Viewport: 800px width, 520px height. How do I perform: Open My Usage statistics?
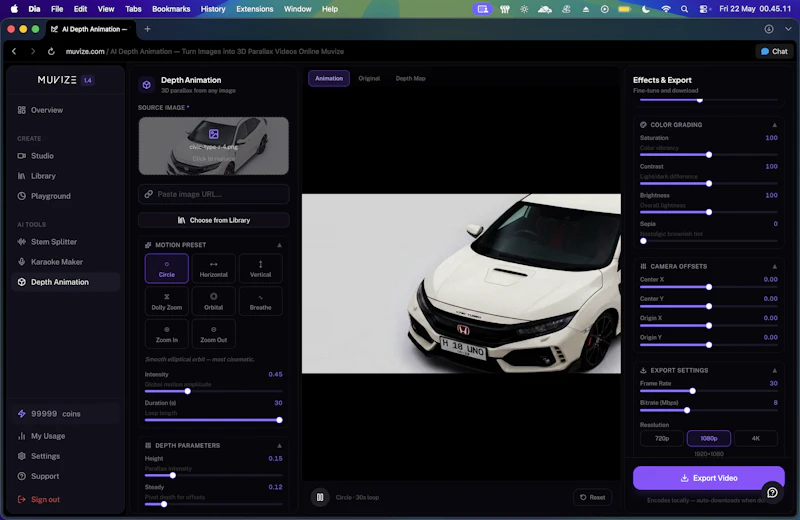(x=65, y=436)
